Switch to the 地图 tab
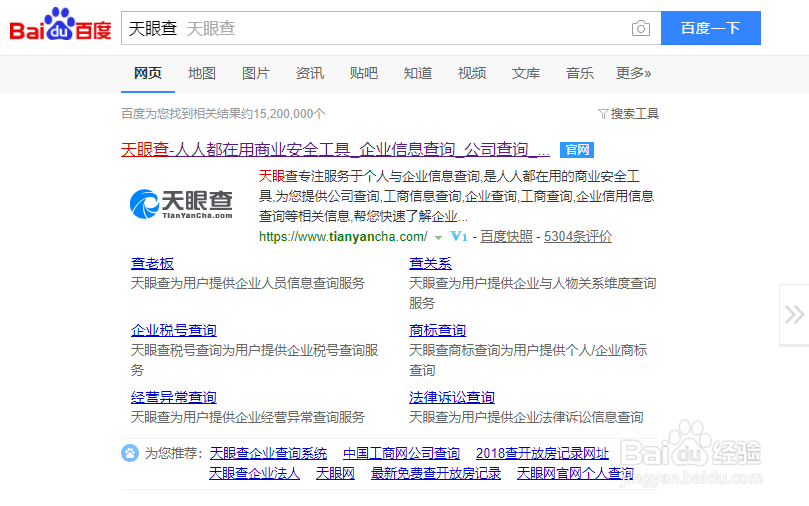 (x=202, y=73)
